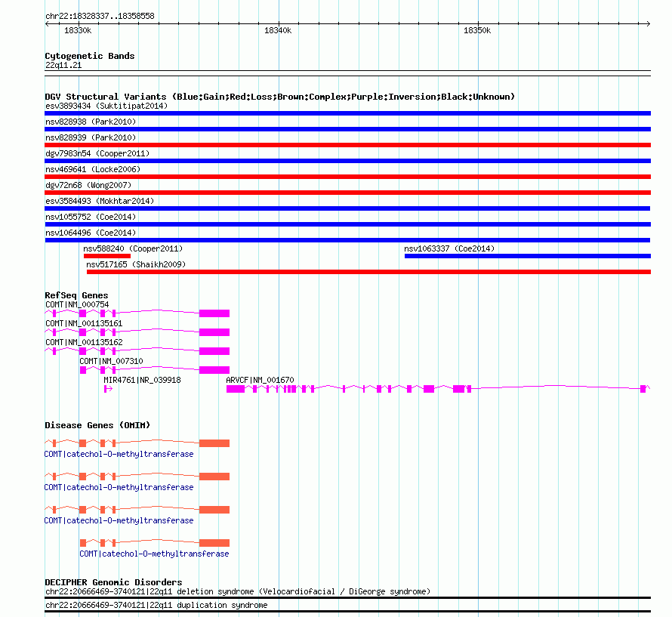Image resolution: width=672 pixels, height=617 pixels.
Task: Click the nsv1063337 (Coe2014) blue gain bar
Action: click(528, 256)
